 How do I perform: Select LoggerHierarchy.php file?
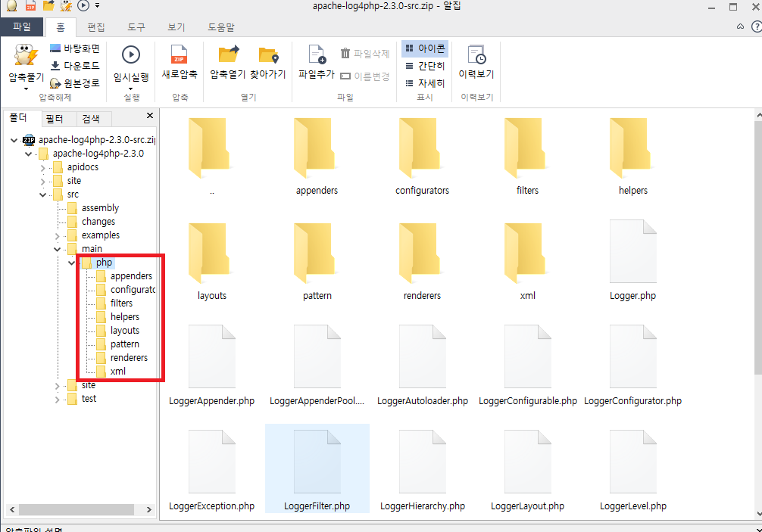pyautogui.click(x=423, y=470)
